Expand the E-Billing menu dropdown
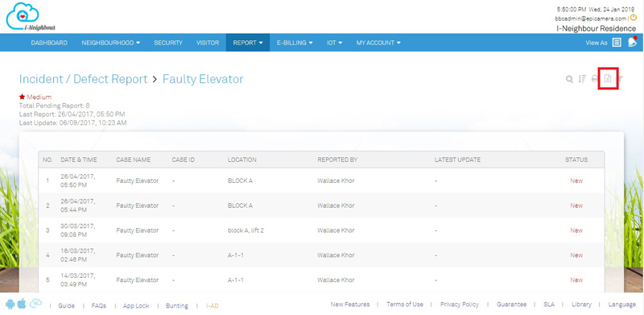Viewport: 644px width, 315px height. (x=295, y=43)
